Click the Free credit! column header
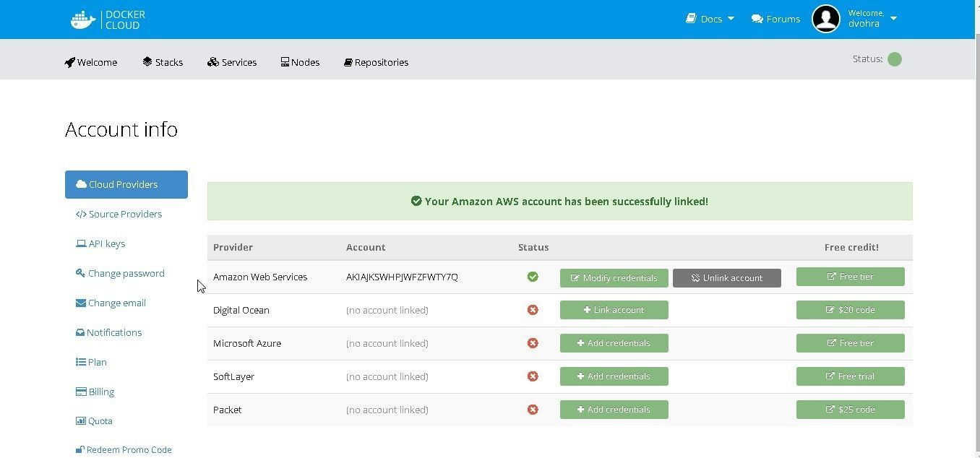The width and height of the screenshot is (980, 458). [851, 247]
